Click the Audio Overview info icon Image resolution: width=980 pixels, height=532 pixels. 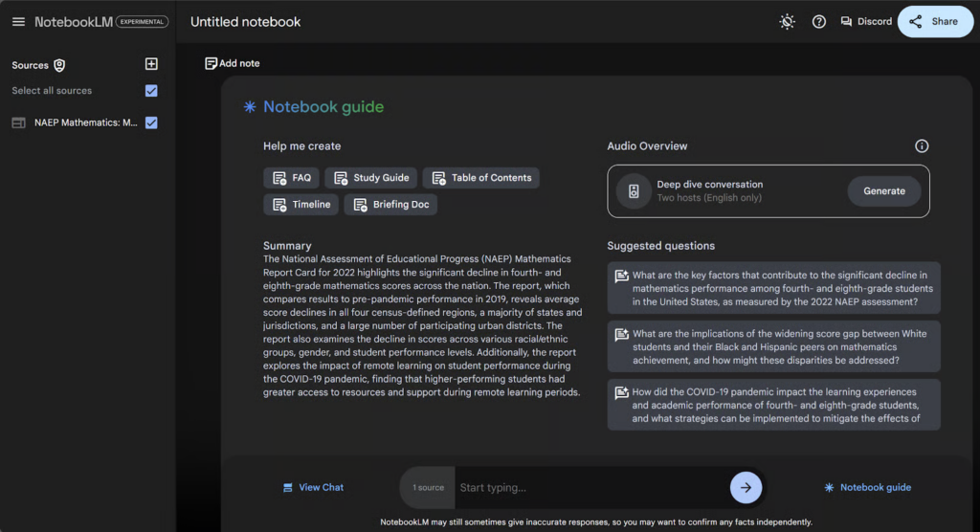point(922,146)
